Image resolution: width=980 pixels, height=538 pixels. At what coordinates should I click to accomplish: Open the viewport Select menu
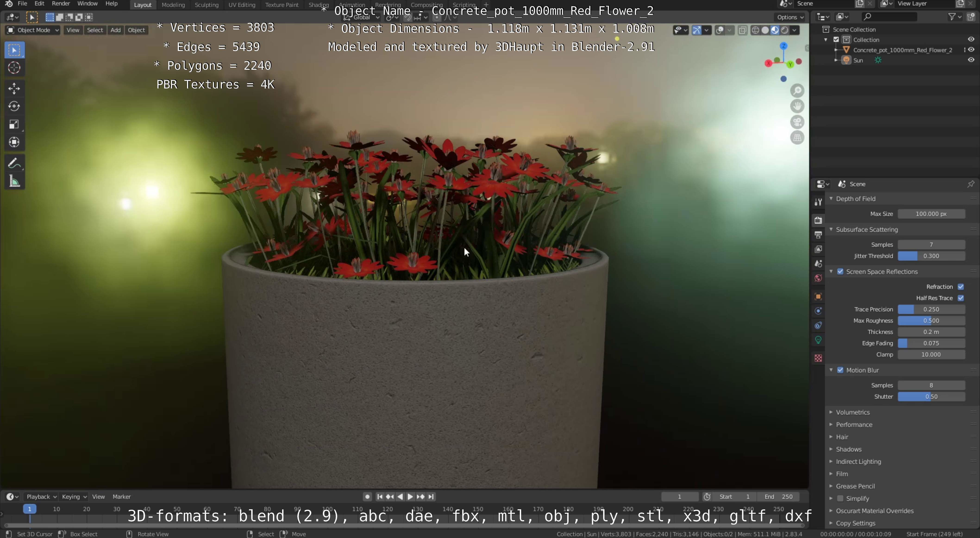coord(95,30)
